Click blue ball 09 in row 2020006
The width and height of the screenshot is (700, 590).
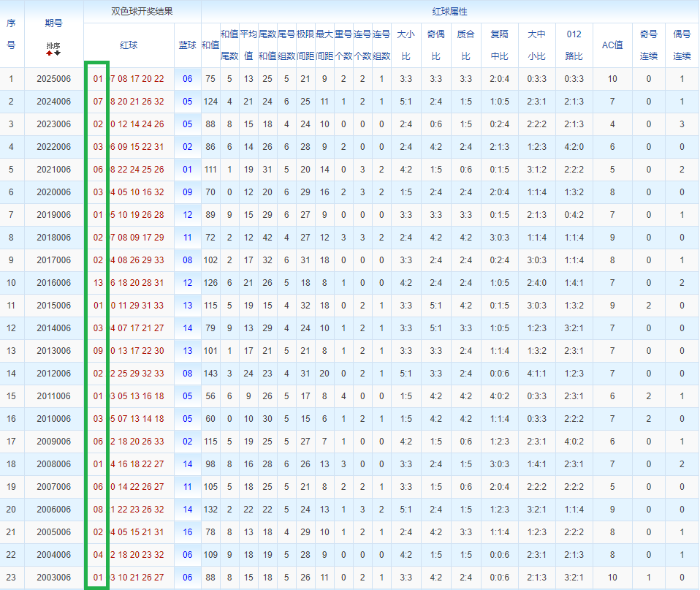[x=188, y=192]
